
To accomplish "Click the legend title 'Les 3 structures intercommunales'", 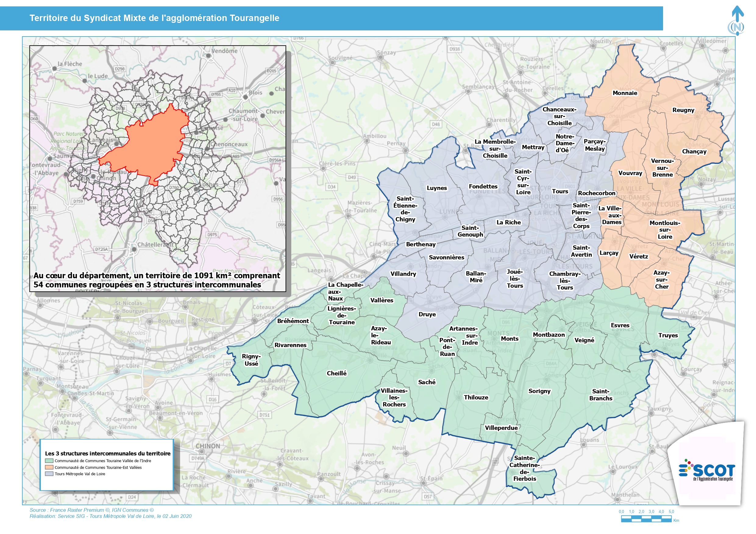I will pyautogui.click(x=108, y=453).
